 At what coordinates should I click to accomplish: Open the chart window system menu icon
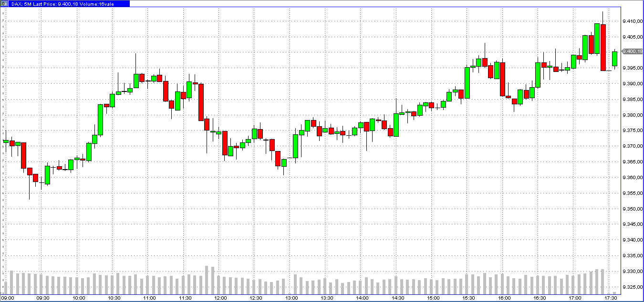point(4,3)
